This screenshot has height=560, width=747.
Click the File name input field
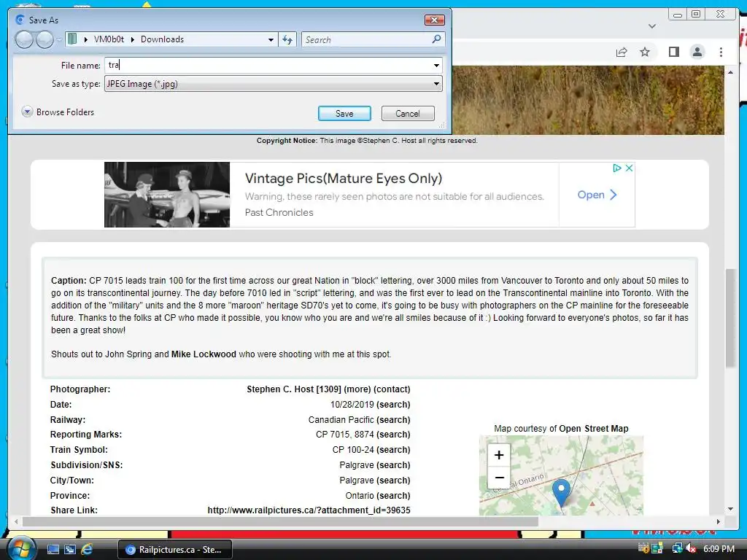pos(268,65)
